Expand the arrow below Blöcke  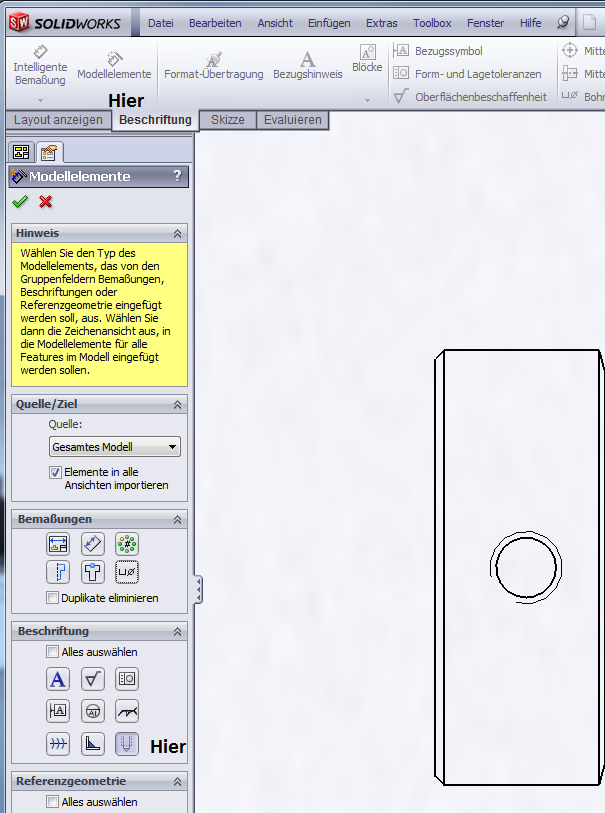[367, 100]
